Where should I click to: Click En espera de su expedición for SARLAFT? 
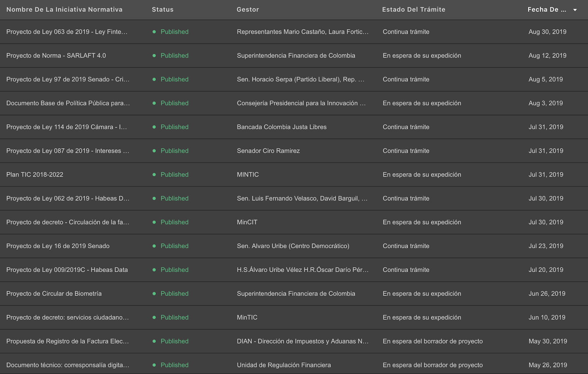coord(422,56)
